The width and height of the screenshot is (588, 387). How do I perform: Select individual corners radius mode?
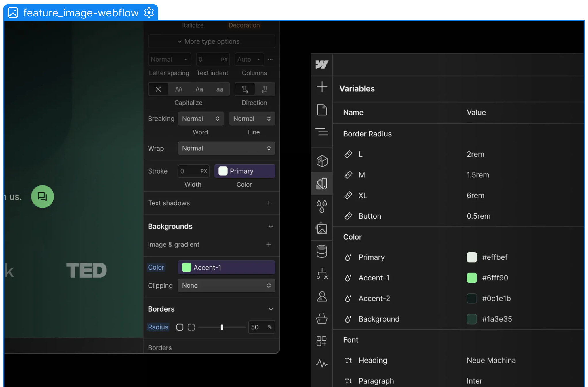(191, 327)
